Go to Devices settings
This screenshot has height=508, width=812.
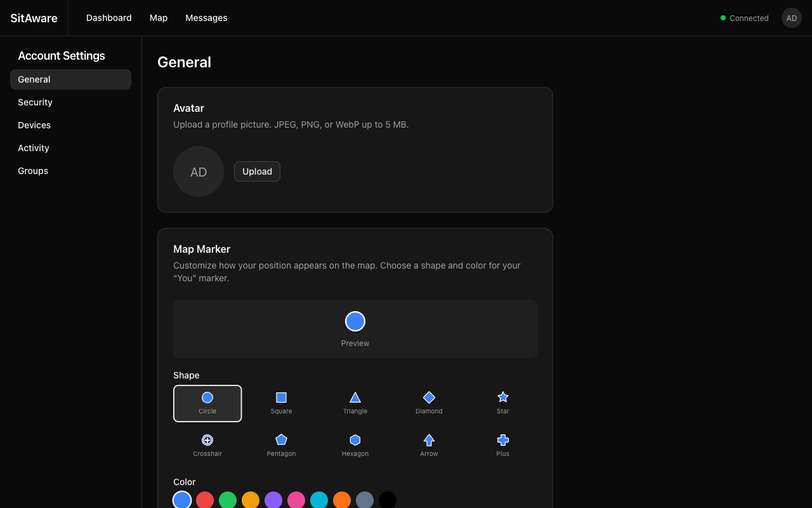click(x=34, y=125)
